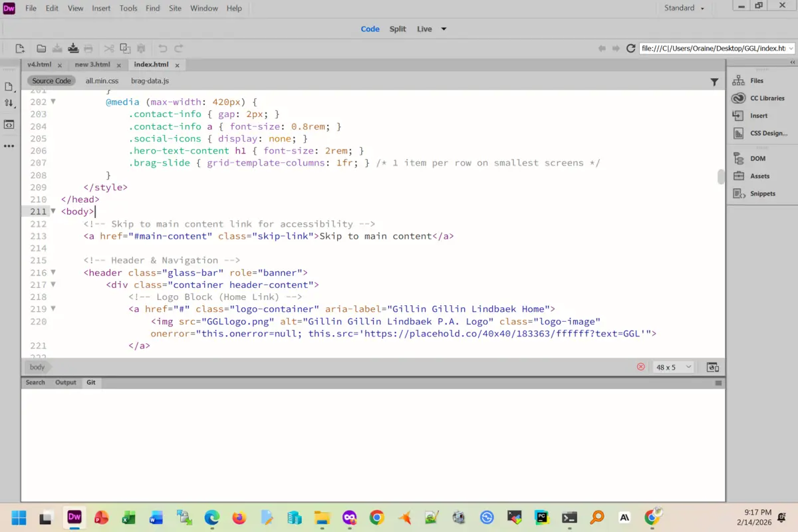Create a new file from the toolbar
This screenshot has width=798, height=532.
tap(20, 48)
